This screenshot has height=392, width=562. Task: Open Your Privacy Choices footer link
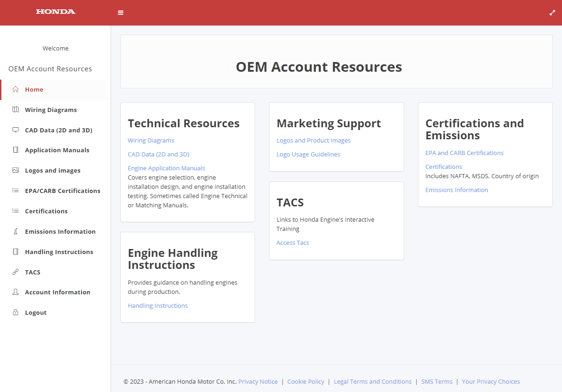tap(491, 382)
